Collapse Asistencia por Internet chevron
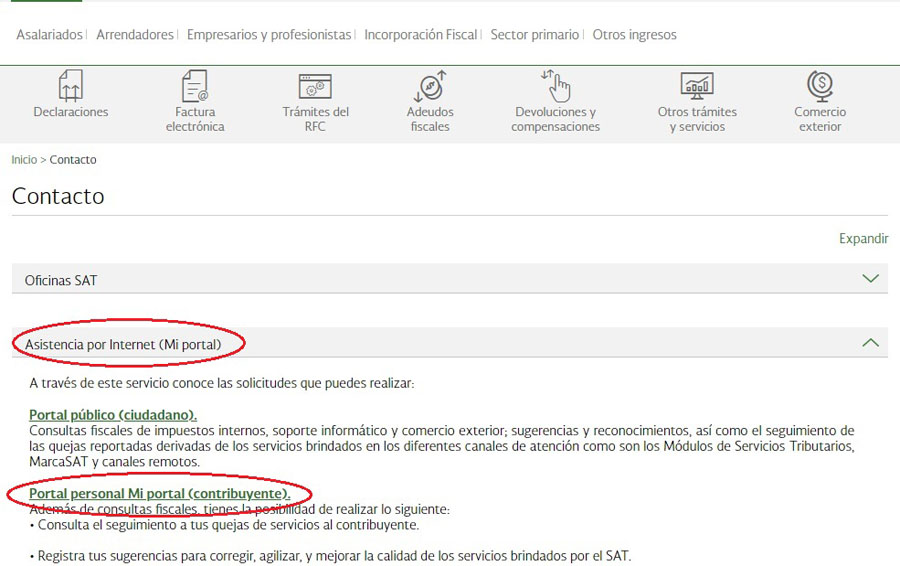900x566 pixels. [x=870, y=343]
